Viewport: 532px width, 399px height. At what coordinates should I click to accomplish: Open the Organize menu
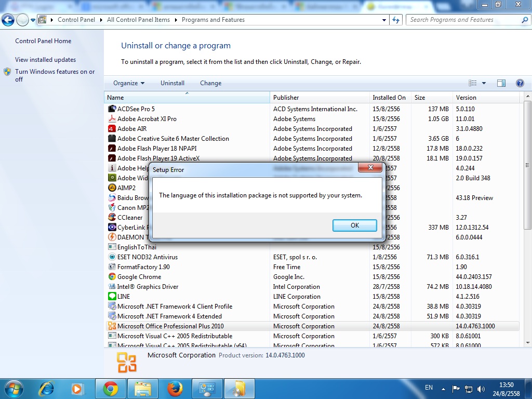point(129,83)
